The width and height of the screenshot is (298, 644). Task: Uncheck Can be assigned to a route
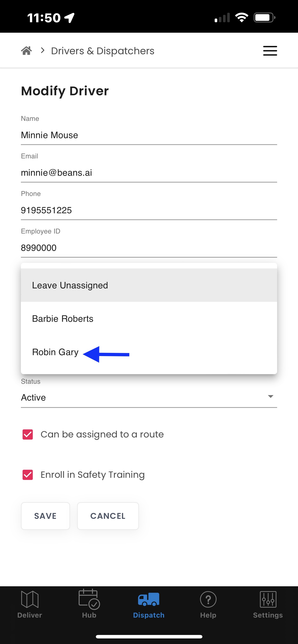28,434
